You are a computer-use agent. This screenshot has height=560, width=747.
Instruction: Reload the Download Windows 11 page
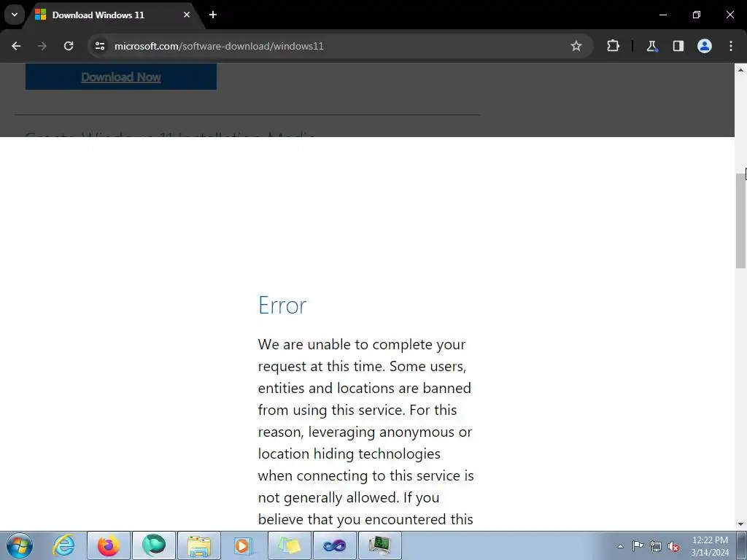click(x=69, y=46)
